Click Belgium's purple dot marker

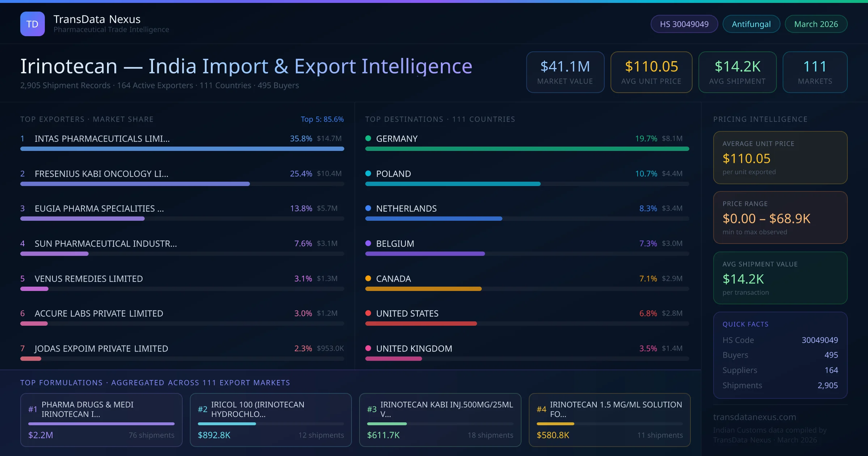pos(368,243)
